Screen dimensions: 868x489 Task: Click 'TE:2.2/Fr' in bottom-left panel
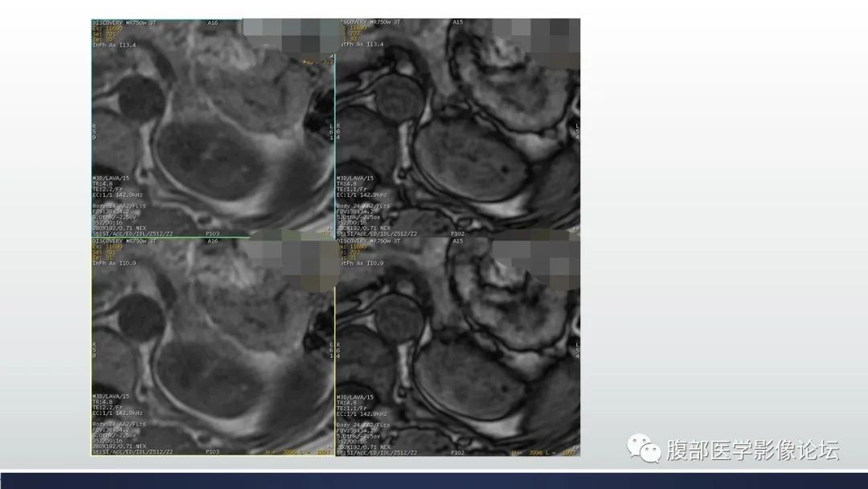[108, 408]
